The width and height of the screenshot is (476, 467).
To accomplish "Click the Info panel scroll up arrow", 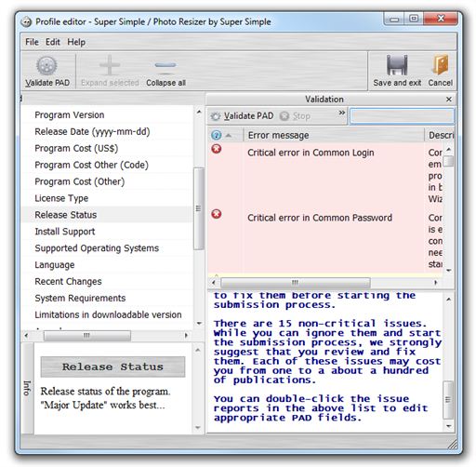I will tap(198, 351).
